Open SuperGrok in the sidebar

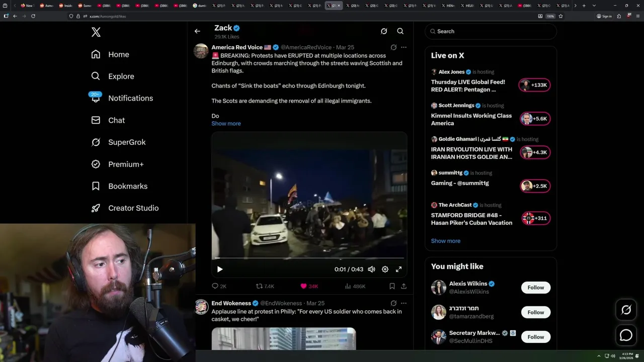tap(118, 142)
